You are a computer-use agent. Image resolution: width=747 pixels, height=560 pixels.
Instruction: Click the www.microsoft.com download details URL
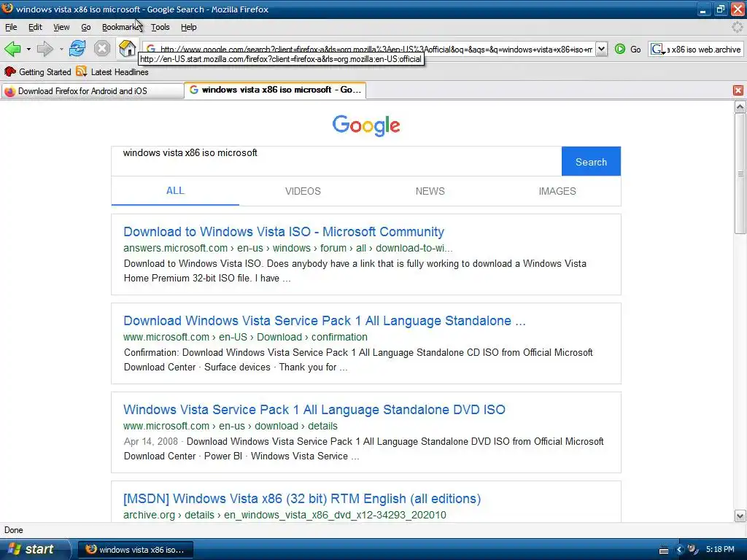(x=230, y=426)
